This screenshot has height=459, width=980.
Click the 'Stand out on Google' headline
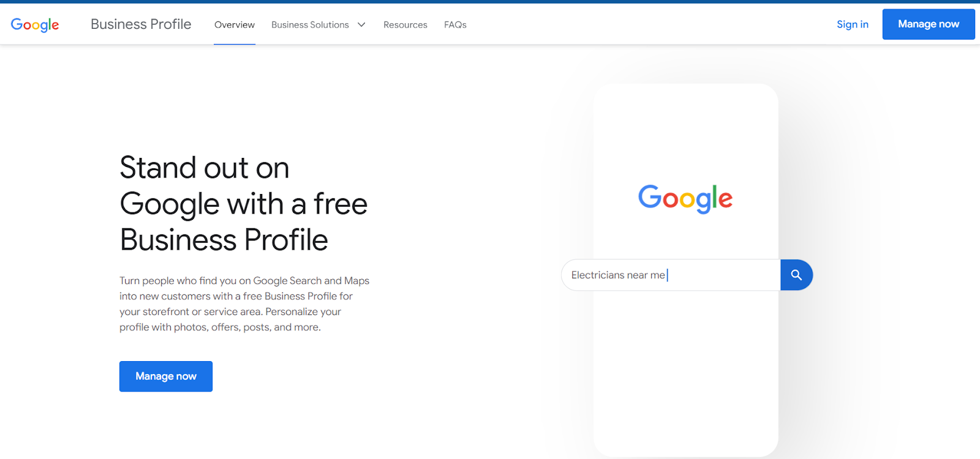tap(243, 204)
